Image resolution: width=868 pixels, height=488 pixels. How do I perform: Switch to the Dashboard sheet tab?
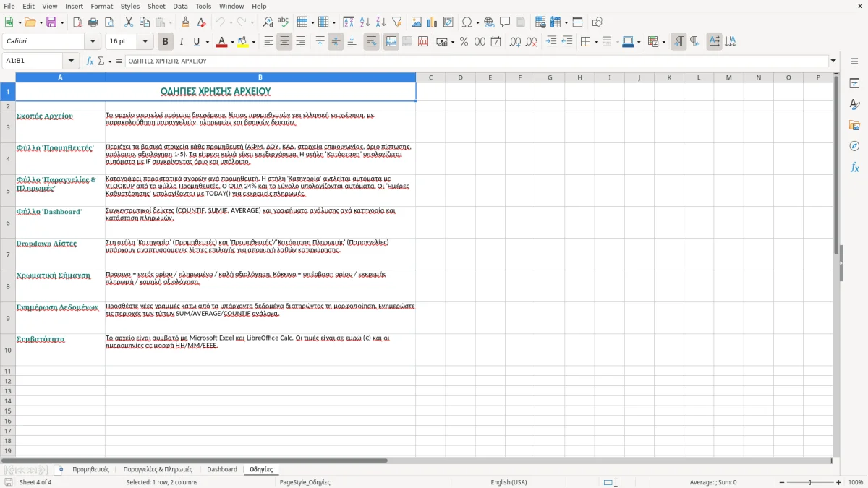[x=222, y=469]
